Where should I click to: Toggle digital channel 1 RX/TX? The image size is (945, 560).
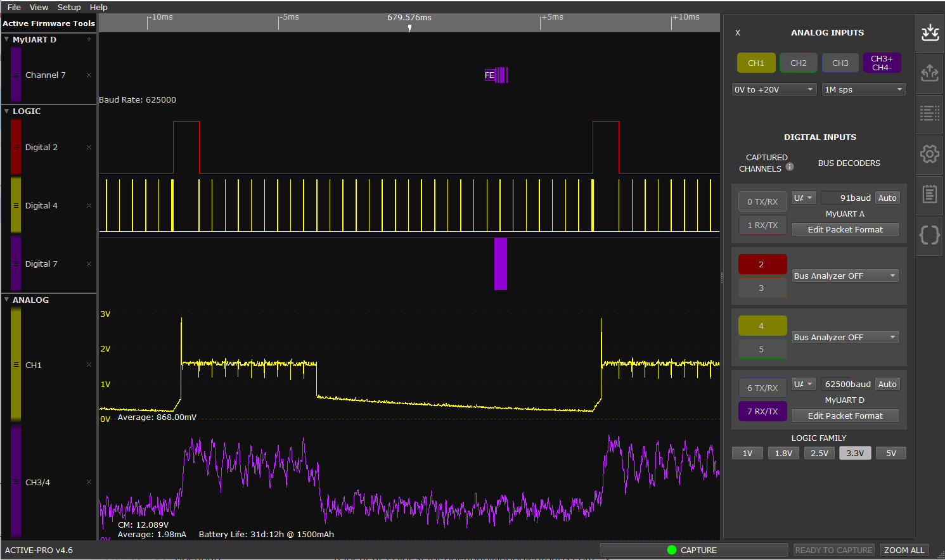pyautogui.click(x=762, y=225)
